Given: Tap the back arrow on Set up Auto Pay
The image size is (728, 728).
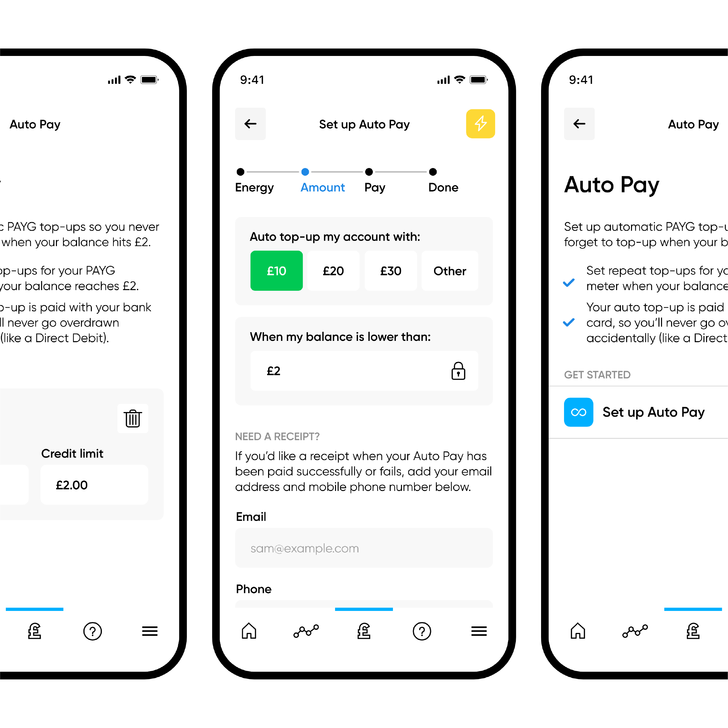Looking at the screenshot, I should click(x=251, y=124).
